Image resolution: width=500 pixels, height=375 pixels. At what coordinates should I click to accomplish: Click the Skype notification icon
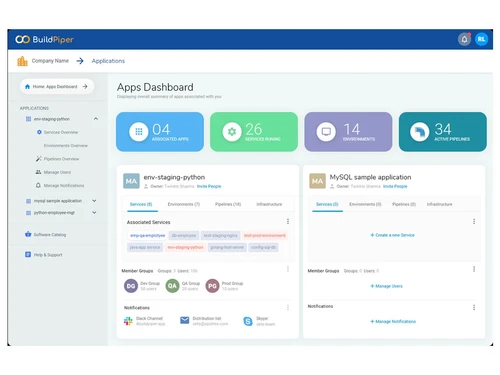tap(248, 321)
